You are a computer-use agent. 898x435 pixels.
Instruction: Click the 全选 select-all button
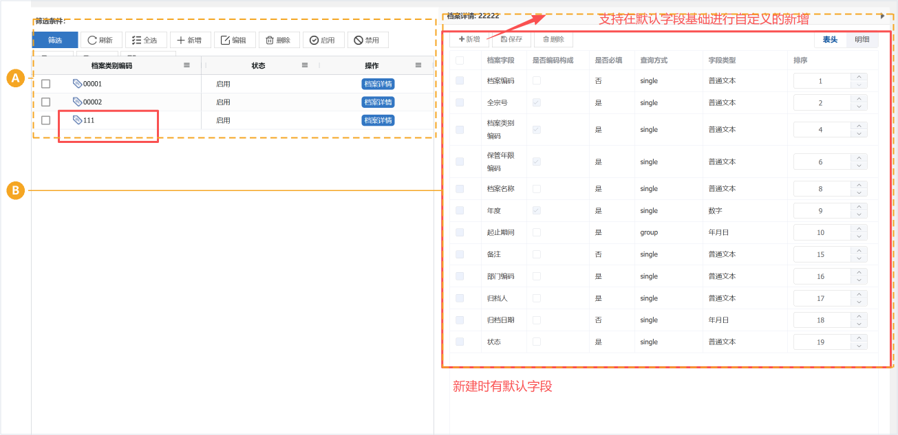(145, 40)
